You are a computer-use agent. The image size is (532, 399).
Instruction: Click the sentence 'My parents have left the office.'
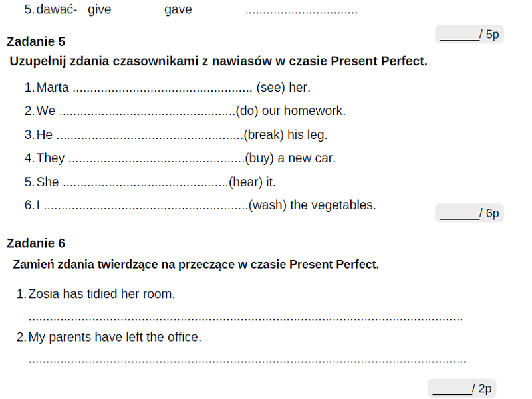tap(114, 337)
